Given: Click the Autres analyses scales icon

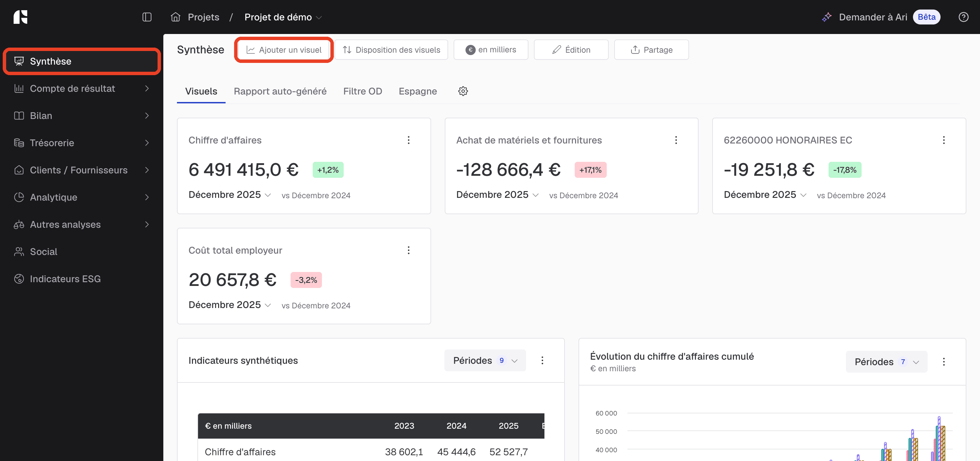Looking at the screenshot, I should [x=19, y=225].
